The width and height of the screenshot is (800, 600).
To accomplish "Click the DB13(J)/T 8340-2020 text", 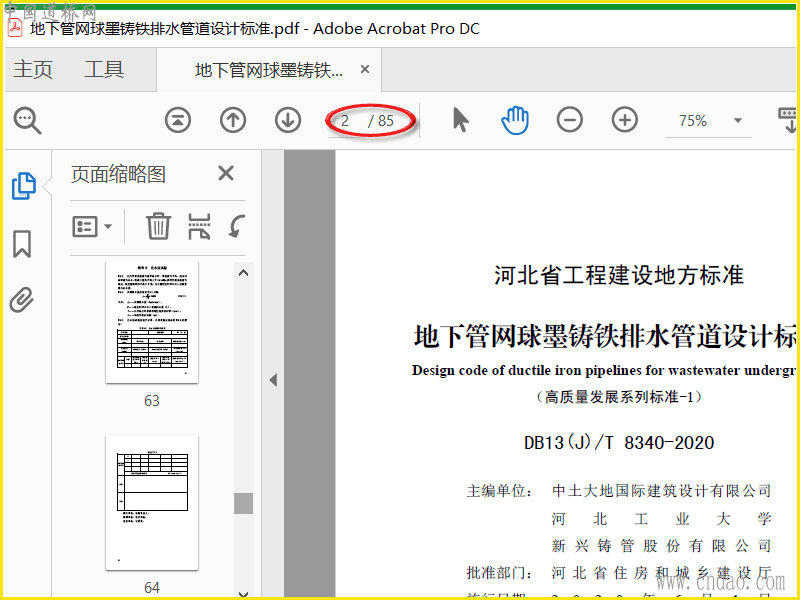I will [619, 442].
